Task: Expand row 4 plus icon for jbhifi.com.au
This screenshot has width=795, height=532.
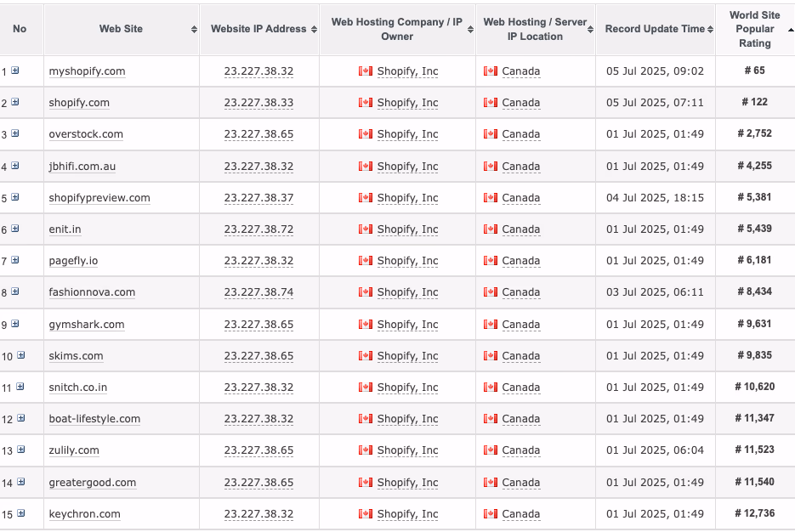Action: click(15, 166)
